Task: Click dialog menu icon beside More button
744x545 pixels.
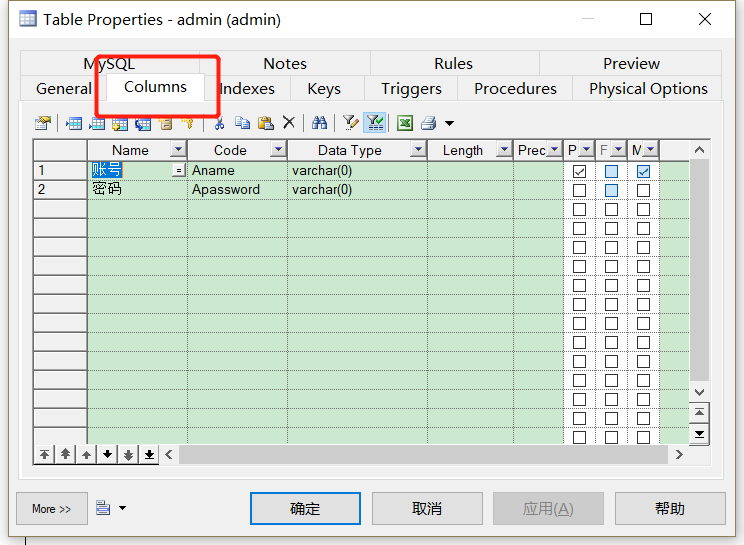Action: click(103, 508)
